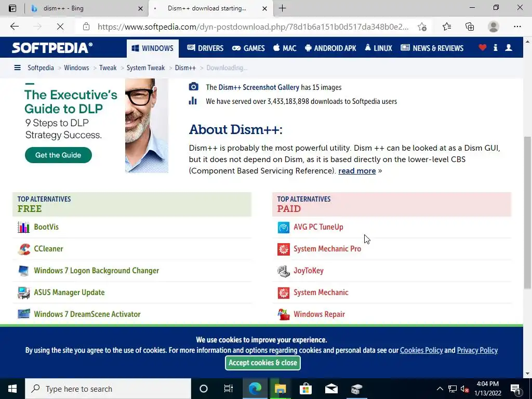Open a new browser tab
The height and width of the screenshot is (399, 532).
click(282, 8)
